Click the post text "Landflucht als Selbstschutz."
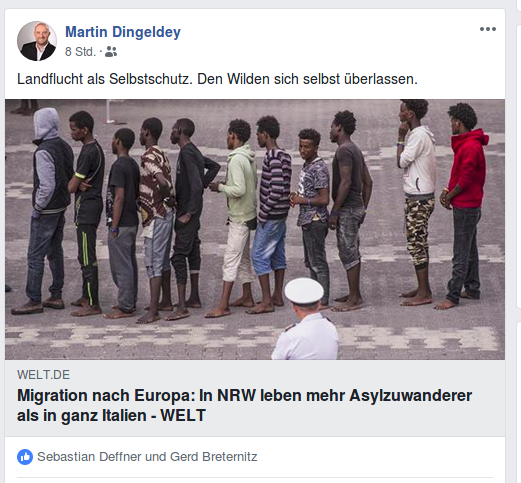This screenshot has height=483, width=521. click(x=105, y=79)
